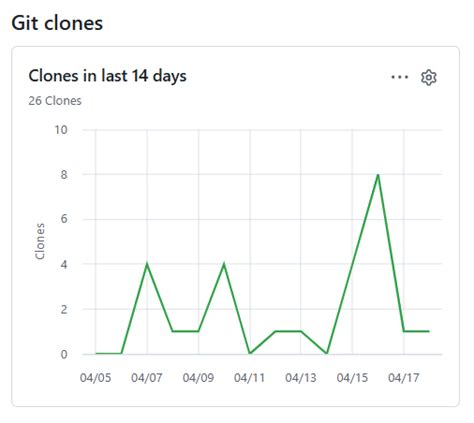Click the 04/09 x-axis label

click(x=198, y=378)
